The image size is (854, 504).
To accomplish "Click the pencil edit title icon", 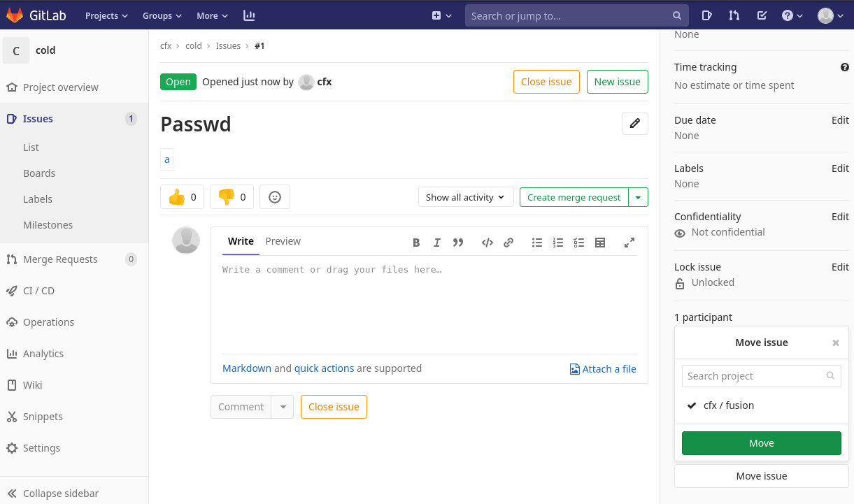I will click(x=635, y=124).
